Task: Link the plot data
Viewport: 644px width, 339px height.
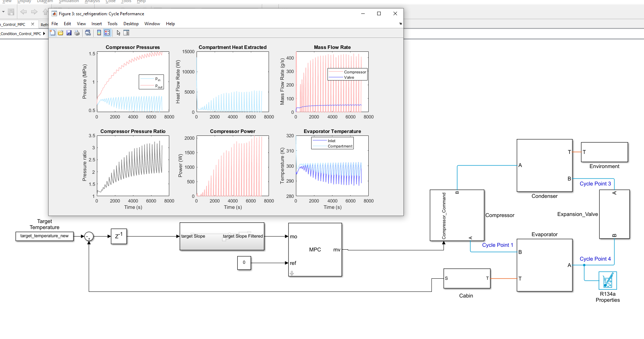Action: pos(88,33)
